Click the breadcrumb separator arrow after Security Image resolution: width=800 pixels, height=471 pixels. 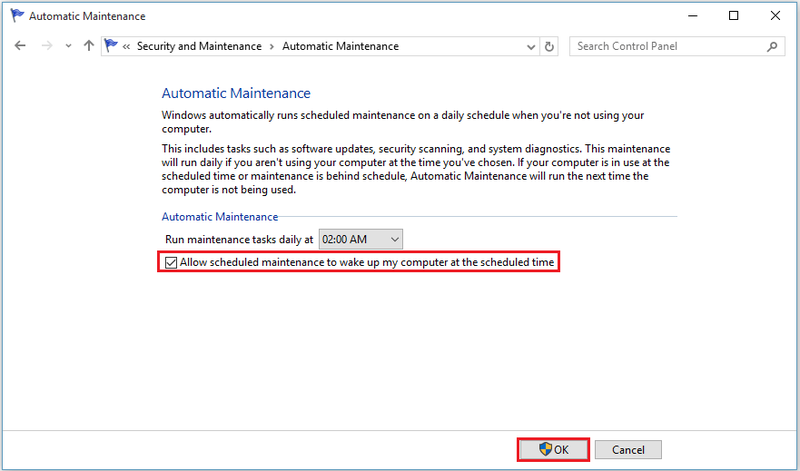(271, 47)
